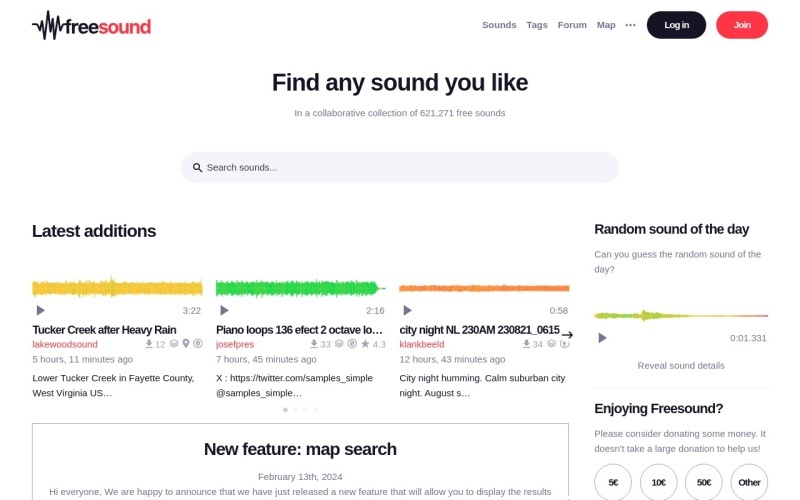Open New feature: map search heading
Viewport: 800px width, 500px height.
(300, 449)
